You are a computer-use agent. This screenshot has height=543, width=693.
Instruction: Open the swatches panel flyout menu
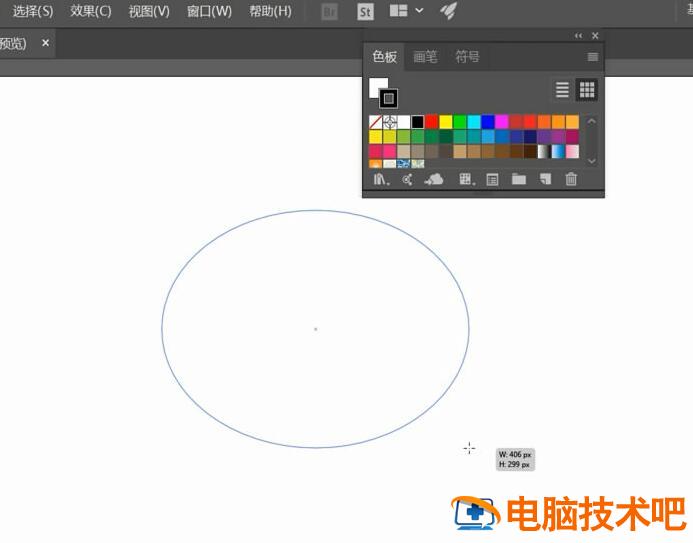(593, 57)
